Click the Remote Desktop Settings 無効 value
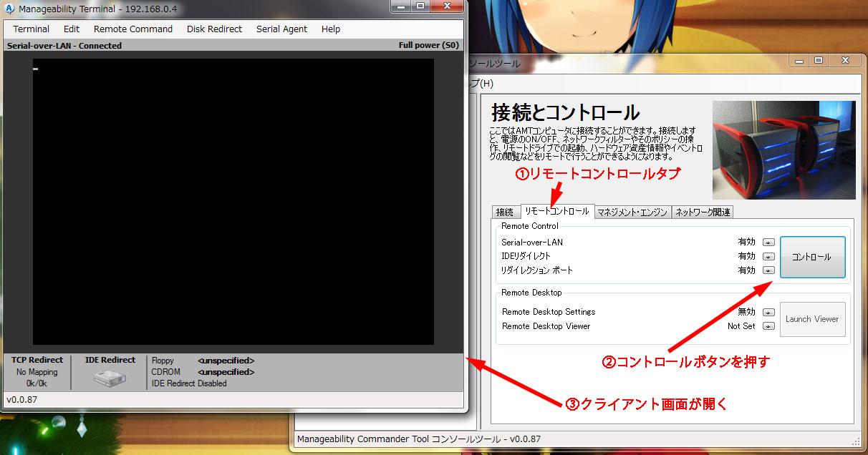Image resolution: width=868 pixels, height=455 pixels. [x=747, y=312]
